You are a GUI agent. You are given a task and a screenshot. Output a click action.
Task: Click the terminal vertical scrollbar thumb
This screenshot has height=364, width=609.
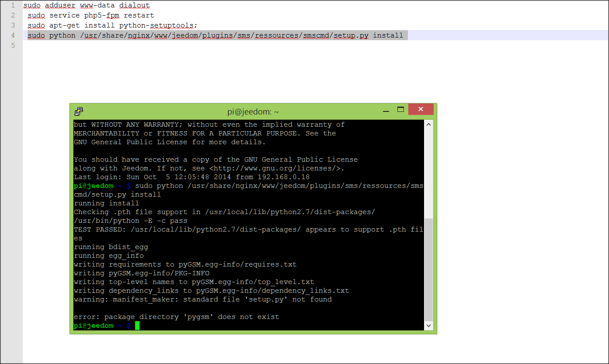428,270
